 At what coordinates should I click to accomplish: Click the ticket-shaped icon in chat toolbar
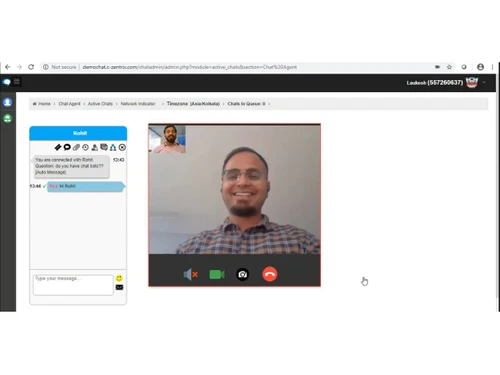click(58, 147)
